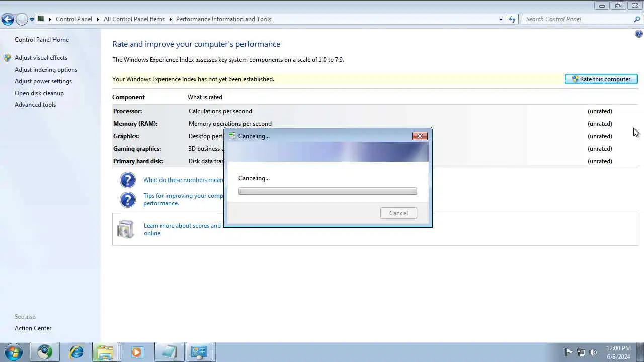Click the Component column header
Image resolution: width=644 pixels, height=362 pixels.
tap(128, 97)
